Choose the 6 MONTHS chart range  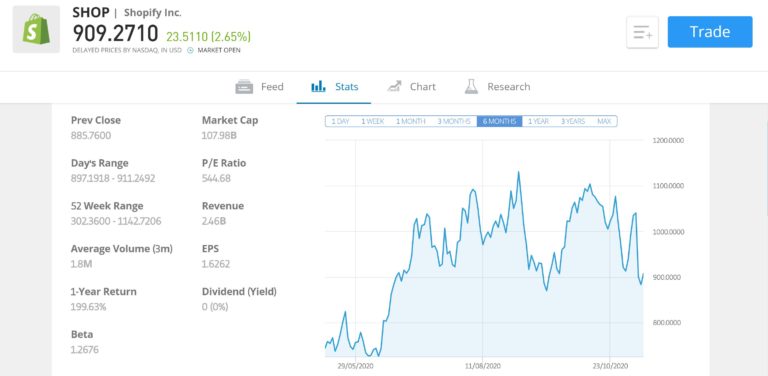[x=499, y=121]
